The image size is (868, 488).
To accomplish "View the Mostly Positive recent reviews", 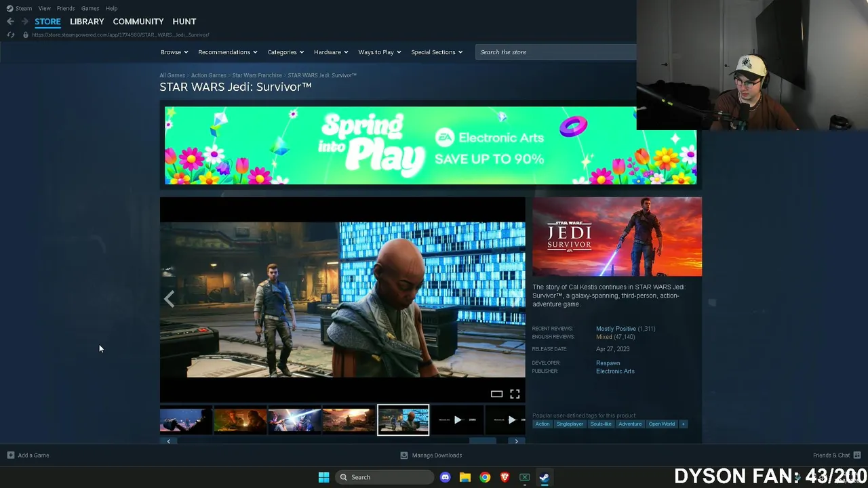I will click(616, 329).
